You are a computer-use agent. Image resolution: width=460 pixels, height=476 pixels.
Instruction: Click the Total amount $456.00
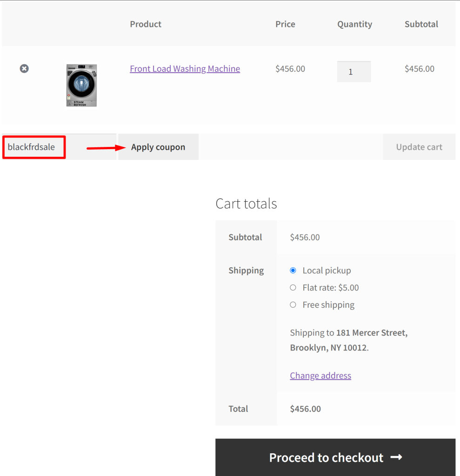[x=306, y=409]
